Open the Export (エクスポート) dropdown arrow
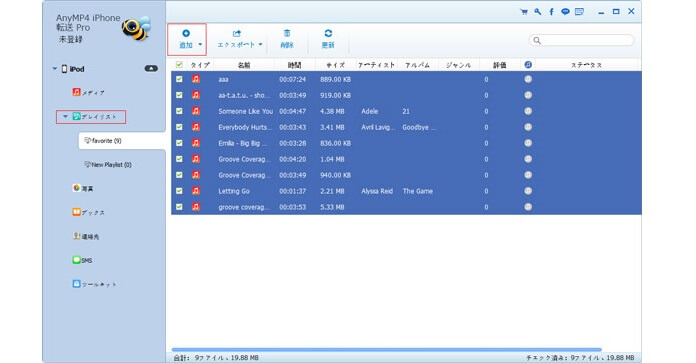 pos(261,44)
